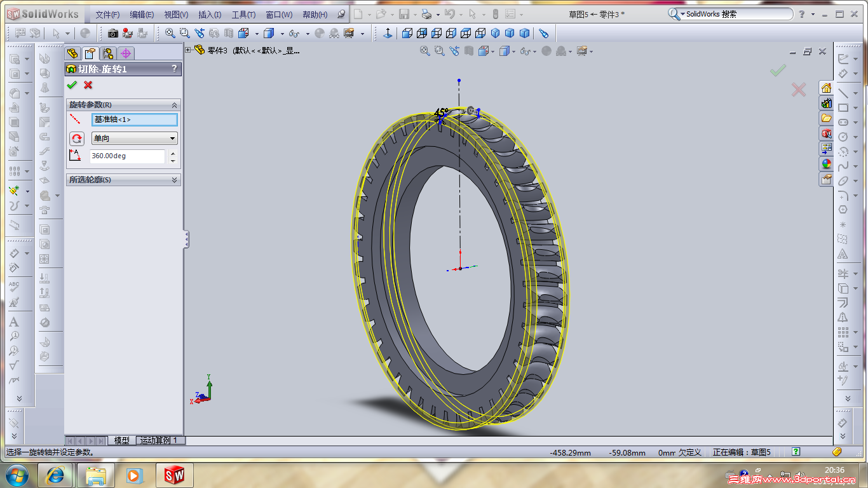Click the View Selector icon after view cubes
The height and width of the screenshot is (488, 868).
coord(543,33)
